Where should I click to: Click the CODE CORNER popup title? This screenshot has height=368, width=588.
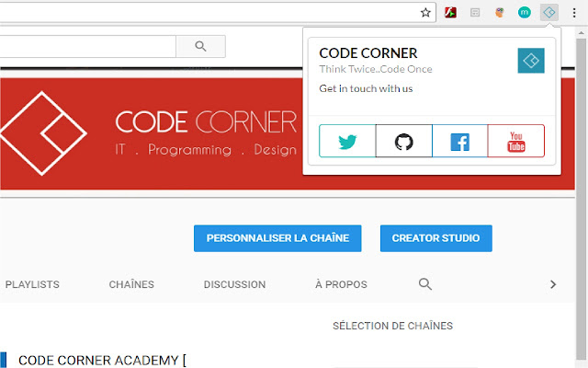click(x=368, y=53)
